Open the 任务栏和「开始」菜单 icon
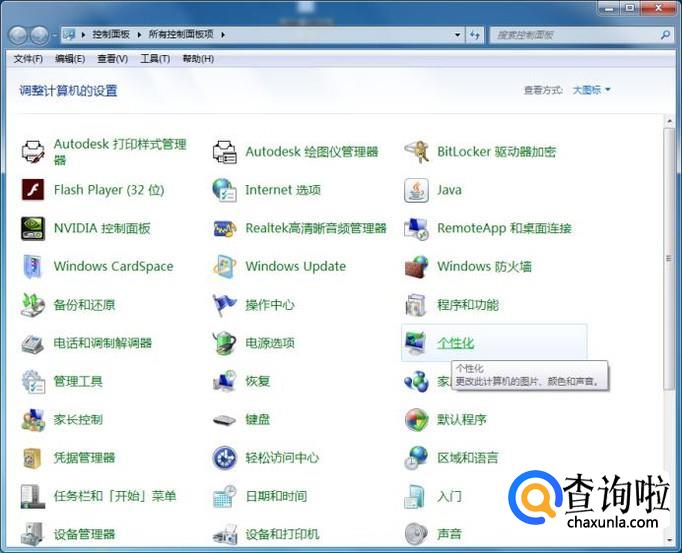682x553 pixels. (33, 496)
